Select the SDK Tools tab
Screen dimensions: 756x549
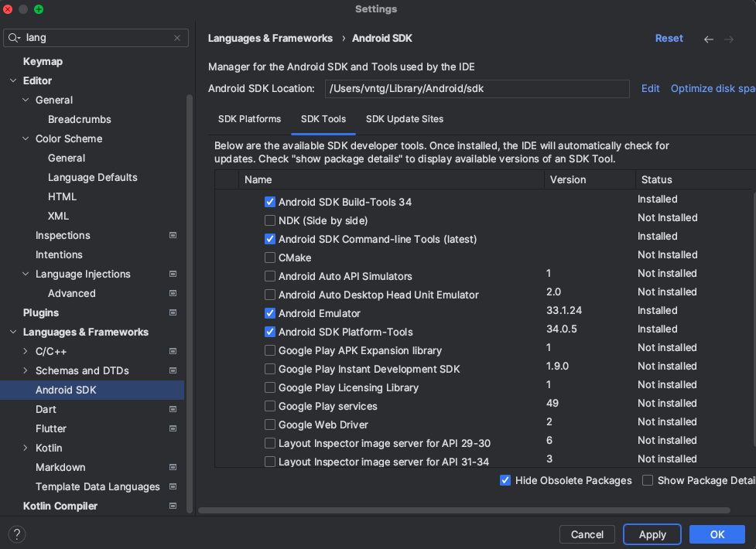[x=323, y=119]
